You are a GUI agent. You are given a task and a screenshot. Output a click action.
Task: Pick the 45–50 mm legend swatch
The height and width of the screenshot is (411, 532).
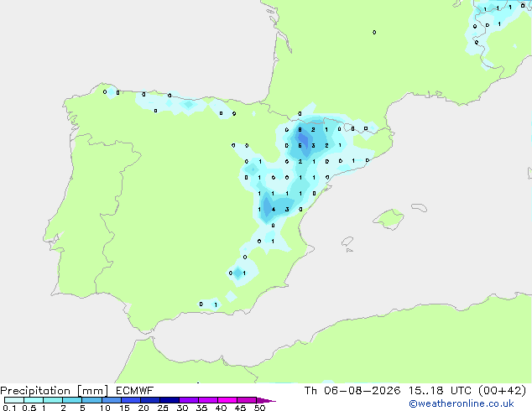coord(247,400)
